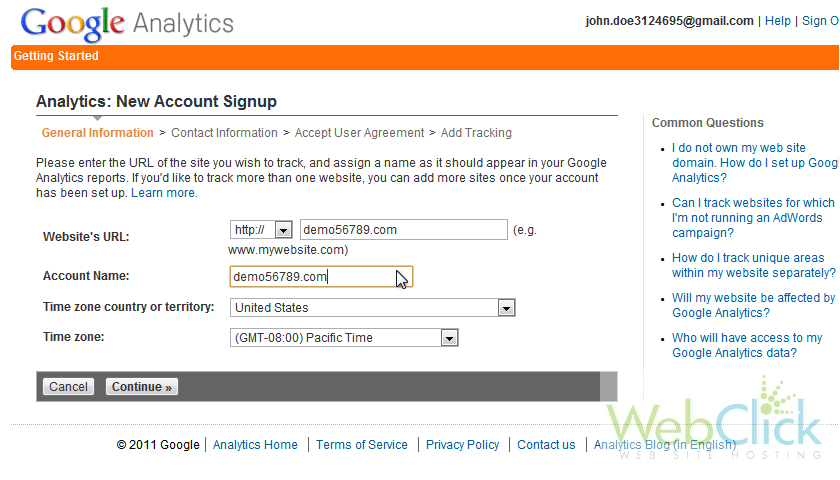Open 'Who will have access' question
The width and height of the screenshot is (840, 480).
pos(747,346)
